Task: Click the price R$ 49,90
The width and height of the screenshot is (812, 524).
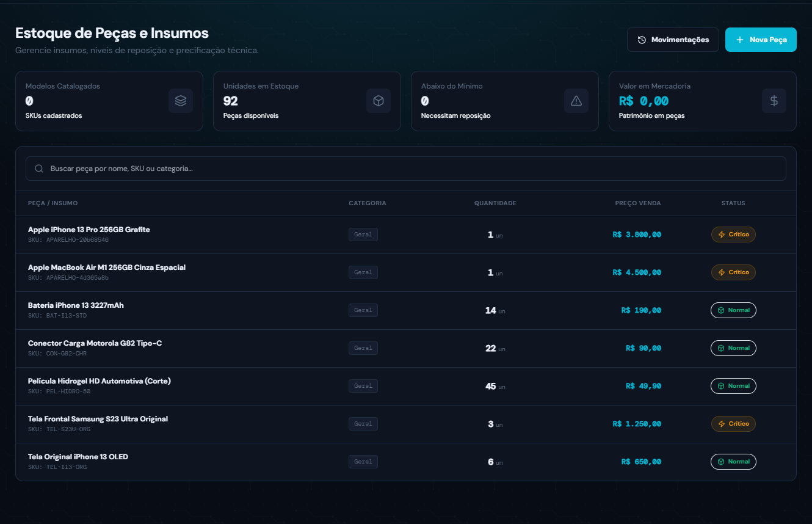Action: click(x=643, y=386)
